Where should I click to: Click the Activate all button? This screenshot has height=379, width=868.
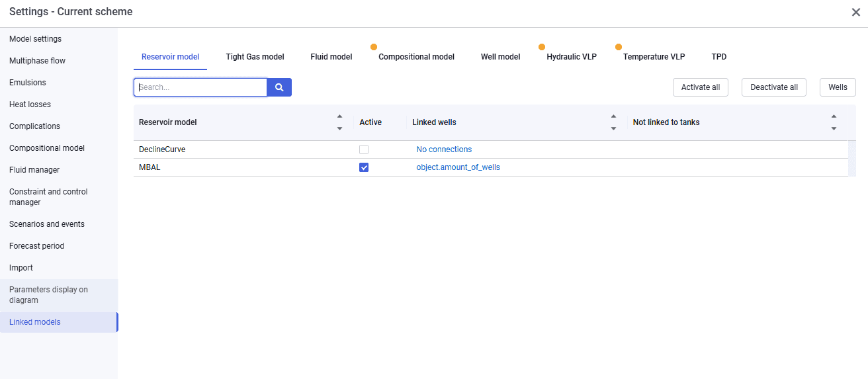[x=701, y=87]
